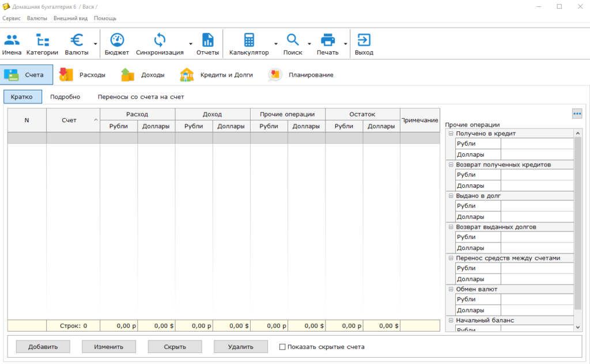The width and height of the screenshot is (590, 364).
Task: Enable 'Показать скрытые счета' checkbox
Action: point(282,347)
